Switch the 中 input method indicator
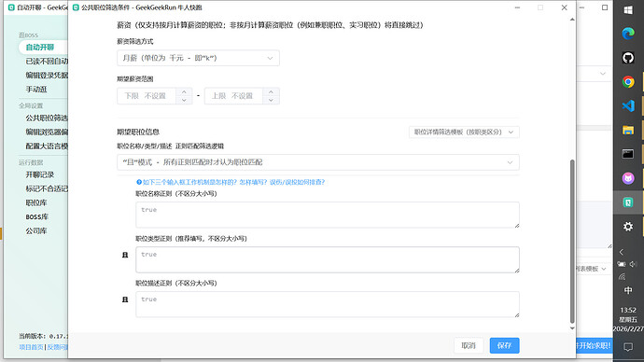 627,290
